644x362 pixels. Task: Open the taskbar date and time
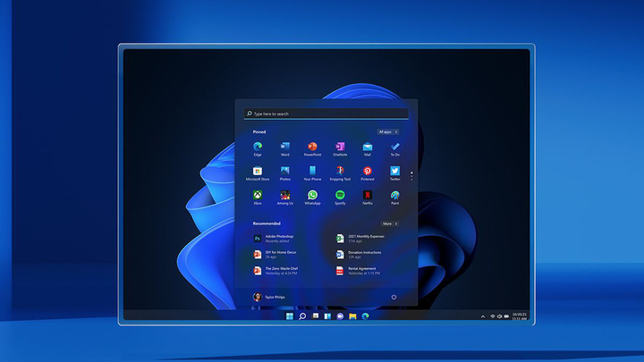[519, 316]
